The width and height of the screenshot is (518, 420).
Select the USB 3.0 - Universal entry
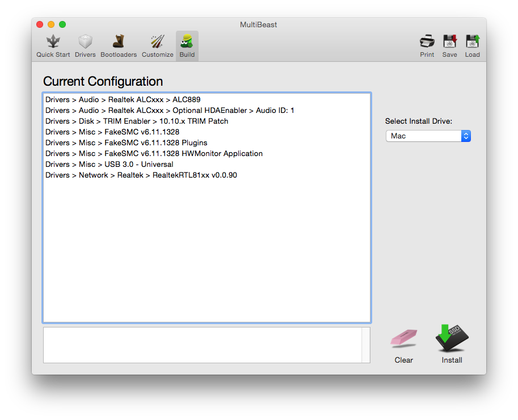[x=110, y=165]
